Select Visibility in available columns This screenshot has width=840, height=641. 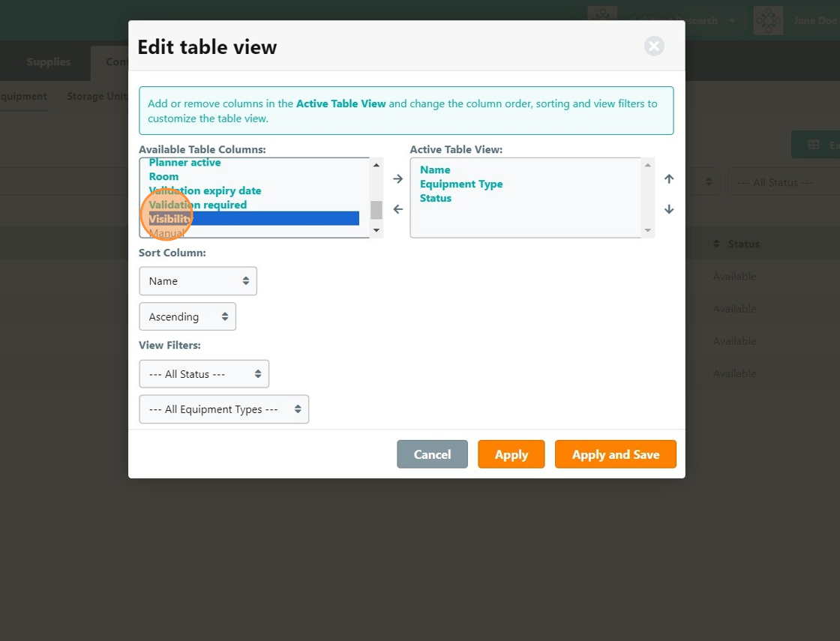[x=254, y=218]
